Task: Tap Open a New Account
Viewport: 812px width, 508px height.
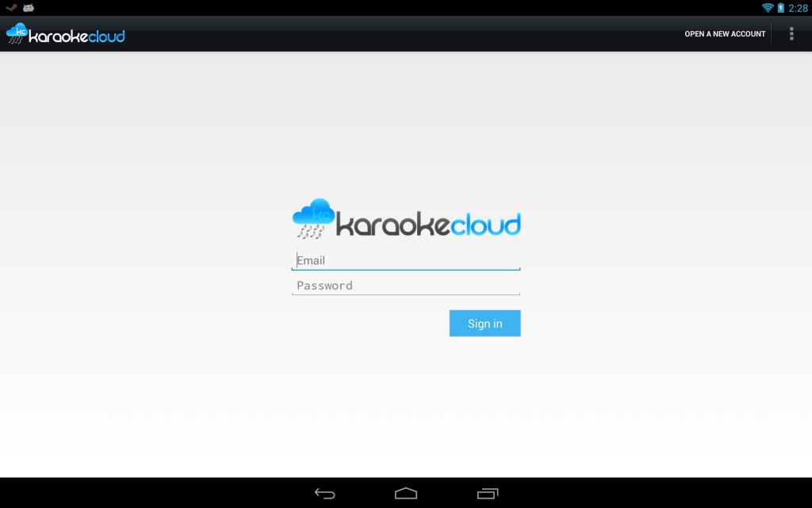Action: [x=725, y=33]
